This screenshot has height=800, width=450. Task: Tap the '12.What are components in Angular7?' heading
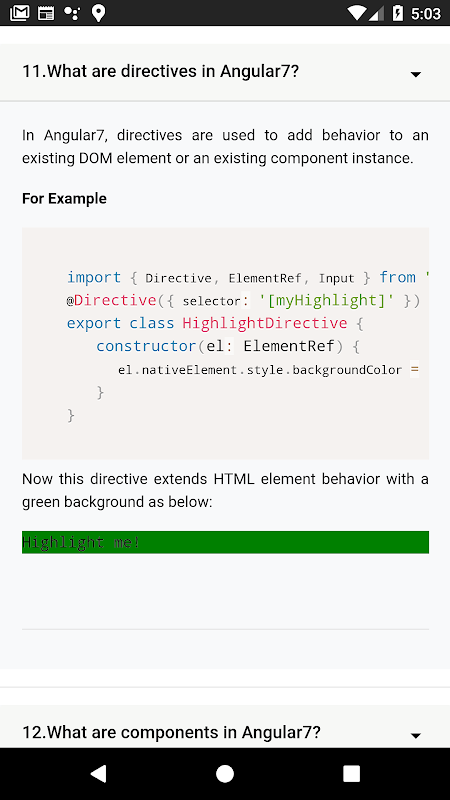(x=171, y=732)
